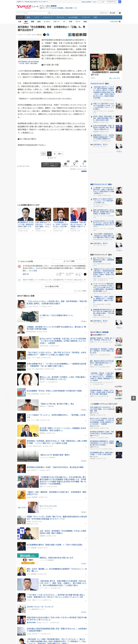Focus the keyword search input field
The image size is (138, 644).
click(x=32, y=13)
